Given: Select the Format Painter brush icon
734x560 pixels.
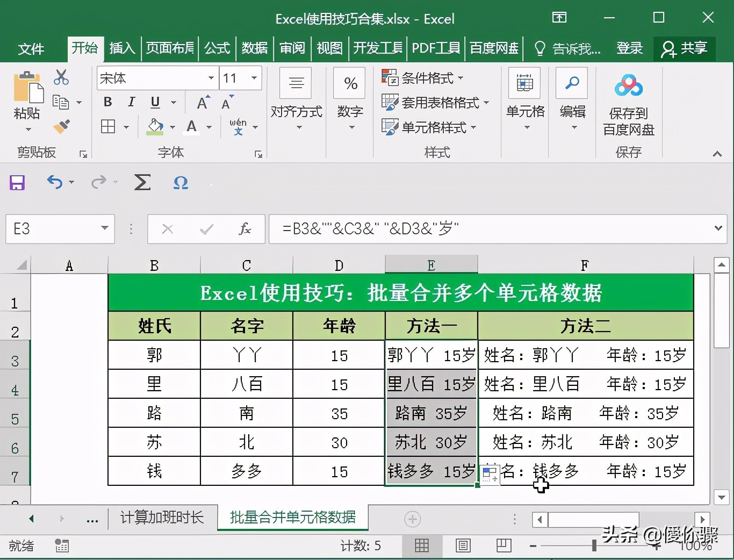Looking at the screenshot, I should [61, 126].
